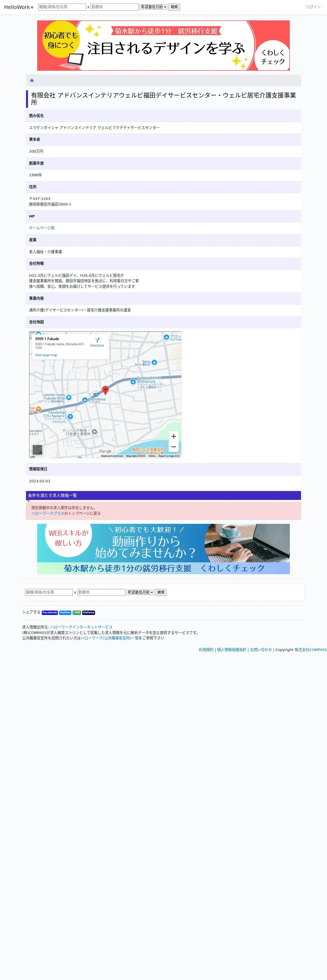Click the Seria store marker on map
The width and height of the screenshot is (327, 980).
pyautogui.click(x=154, y=362)
